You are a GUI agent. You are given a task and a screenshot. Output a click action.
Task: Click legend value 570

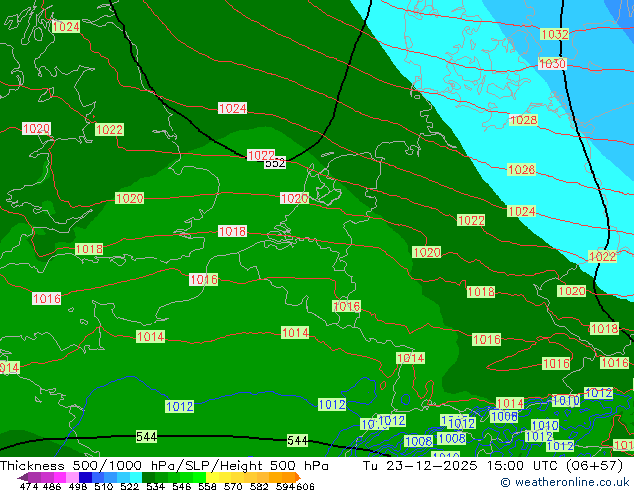pos(233,486)
